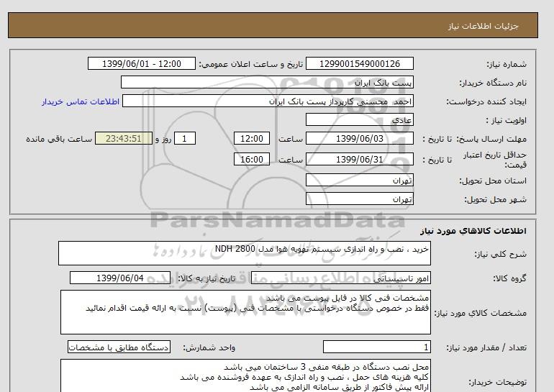Click label حداقل تاریخ اعتبار قیمت
The width and height of the screenshot is (554, 392).
point(495,160)
